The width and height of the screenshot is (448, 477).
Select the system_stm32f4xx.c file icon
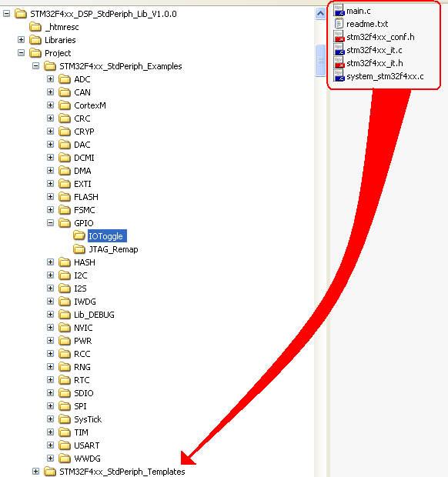pyautogui.click(x=339, y=75)
